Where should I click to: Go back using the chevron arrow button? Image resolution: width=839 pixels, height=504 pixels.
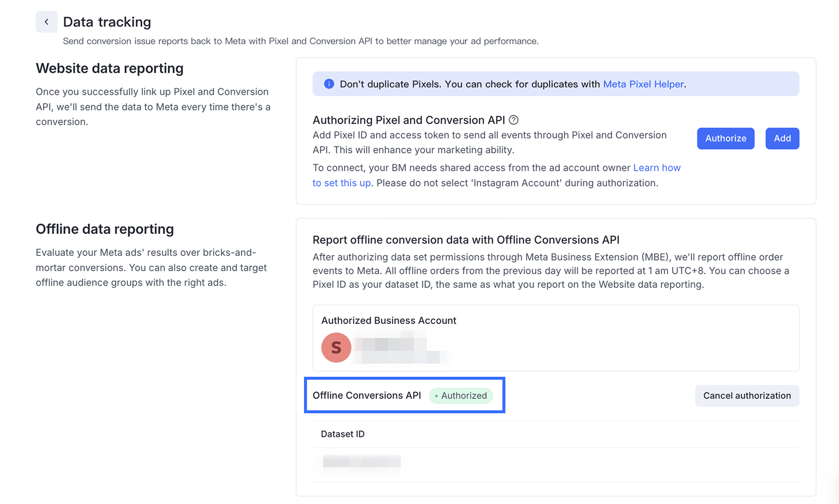(46, 22)
